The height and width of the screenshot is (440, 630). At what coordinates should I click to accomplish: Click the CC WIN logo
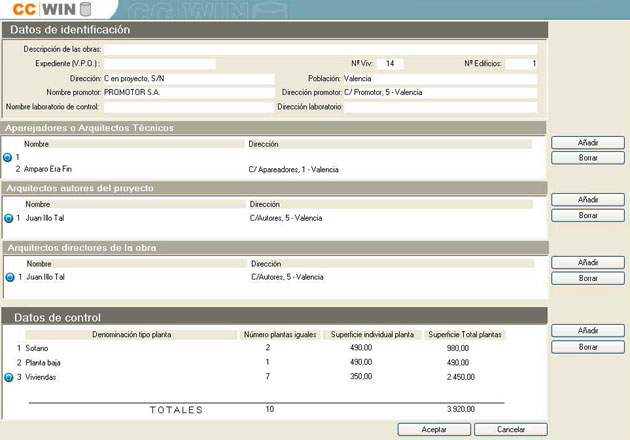tap(48, 10)
